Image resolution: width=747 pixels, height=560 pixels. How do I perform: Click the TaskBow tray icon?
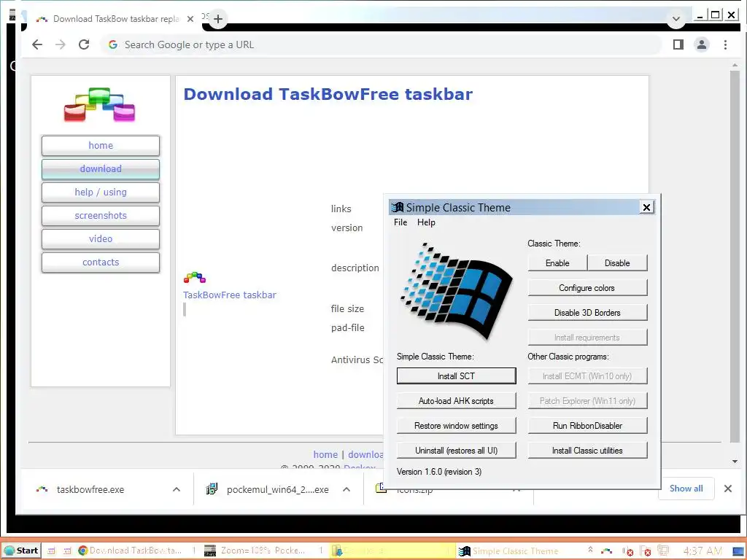coord(606,551)
